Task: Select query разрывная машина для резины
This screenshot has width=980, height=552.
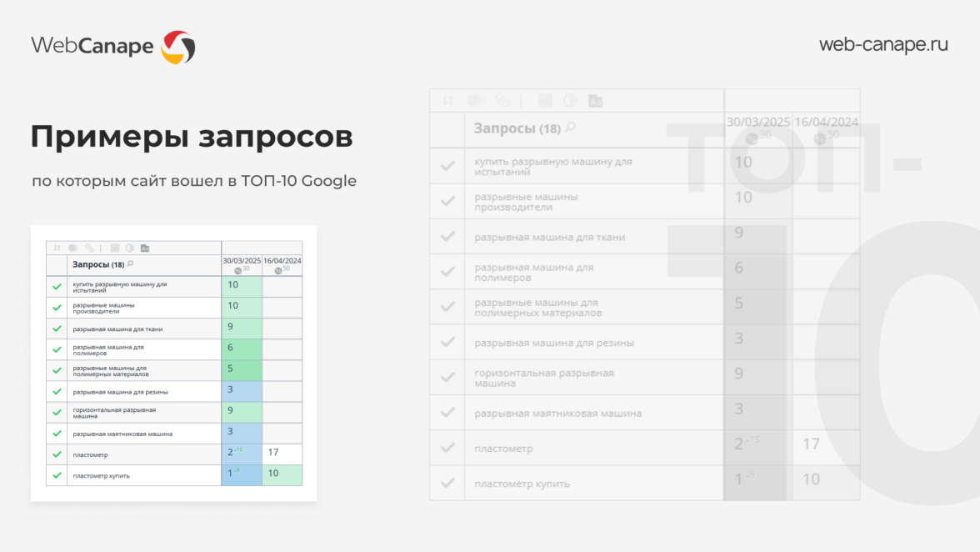Action: pos(120,392)
